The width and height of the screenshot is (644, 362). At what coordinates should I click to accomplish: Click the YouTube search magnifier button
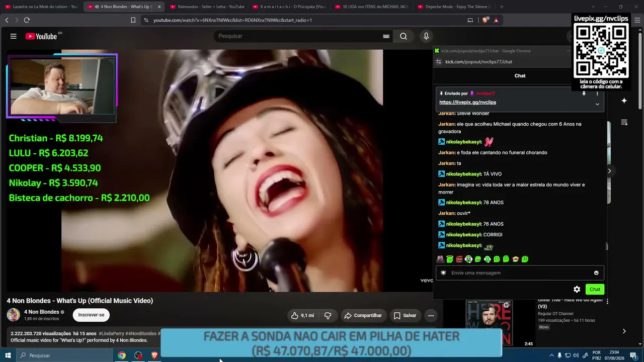(404, 36)
